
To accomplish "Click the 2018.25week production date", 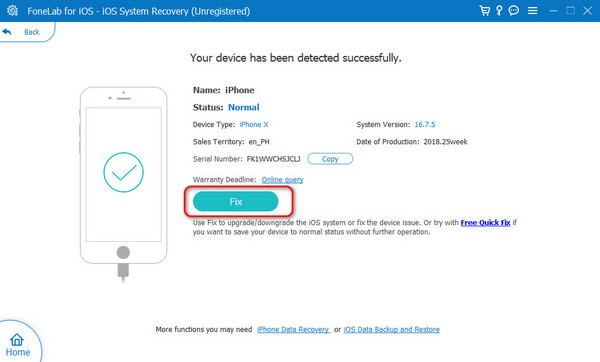I will click(445, 142).
